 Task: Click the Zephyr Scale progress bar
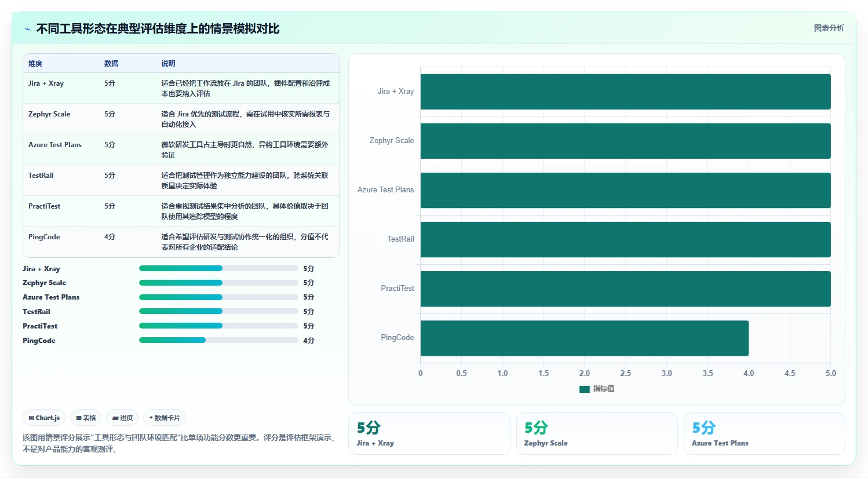click(218, 283)
